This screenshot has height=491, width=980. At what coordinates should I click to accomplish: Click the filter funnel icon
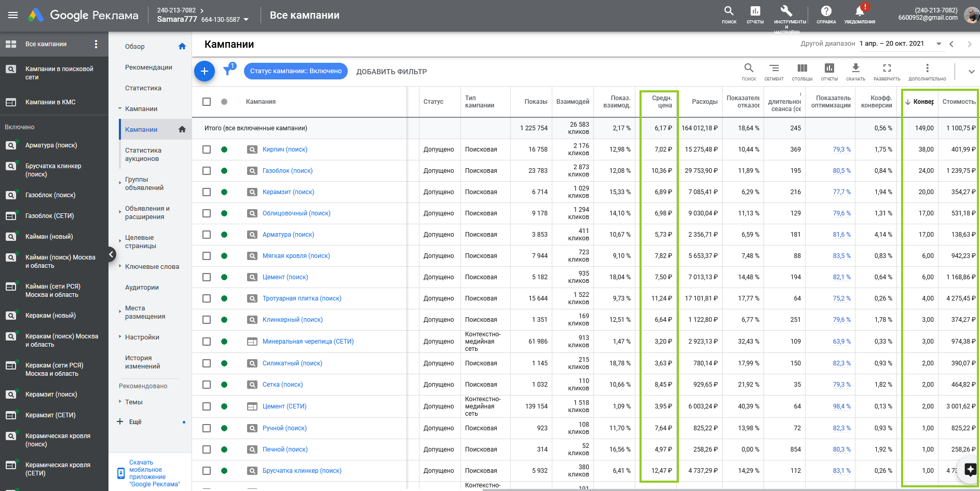227,71
